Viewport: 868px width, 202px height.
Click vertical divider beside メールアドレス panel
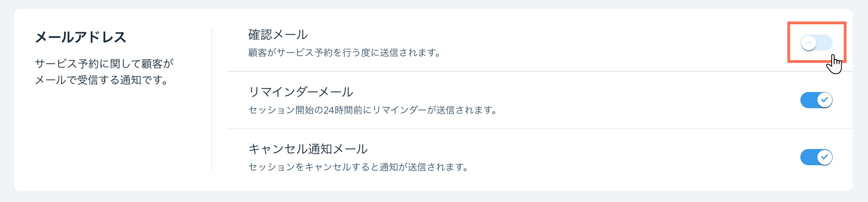pyautogui.click(x=211, y=100)
